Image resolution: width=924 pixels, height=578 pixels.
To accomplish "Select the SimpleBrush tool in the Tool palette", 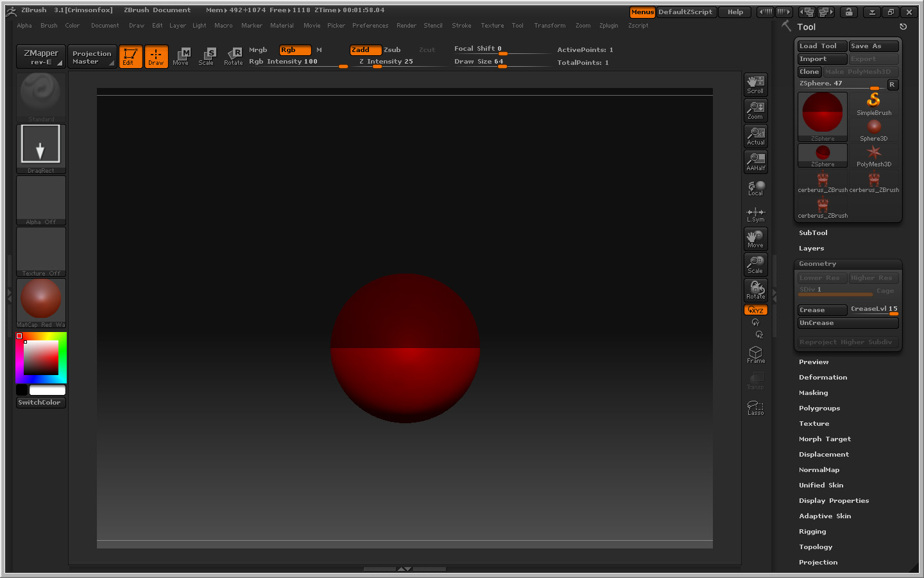I will click(x=873, y=101).
